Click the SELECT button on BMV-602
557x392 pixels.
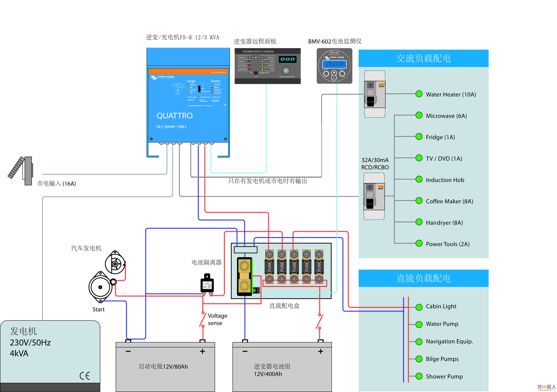point(342,74)
